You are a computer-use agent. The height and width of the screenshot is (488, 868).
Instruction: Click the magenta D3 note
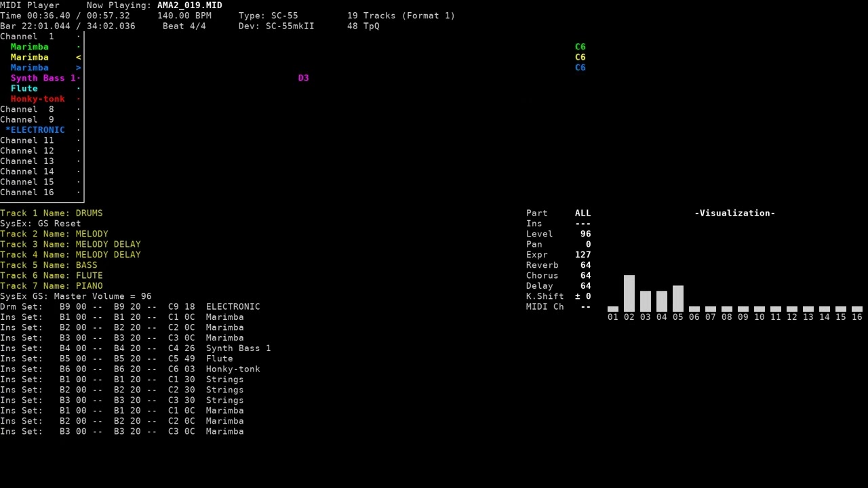(x=304, y=78)
